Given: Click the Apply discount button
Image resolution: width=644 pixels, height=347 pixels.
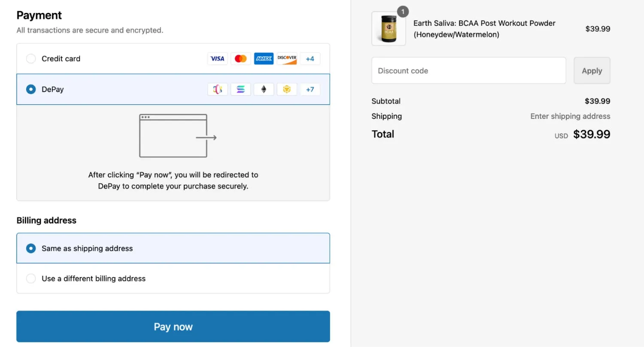Looking at the screenshot, I should (592, 71).
